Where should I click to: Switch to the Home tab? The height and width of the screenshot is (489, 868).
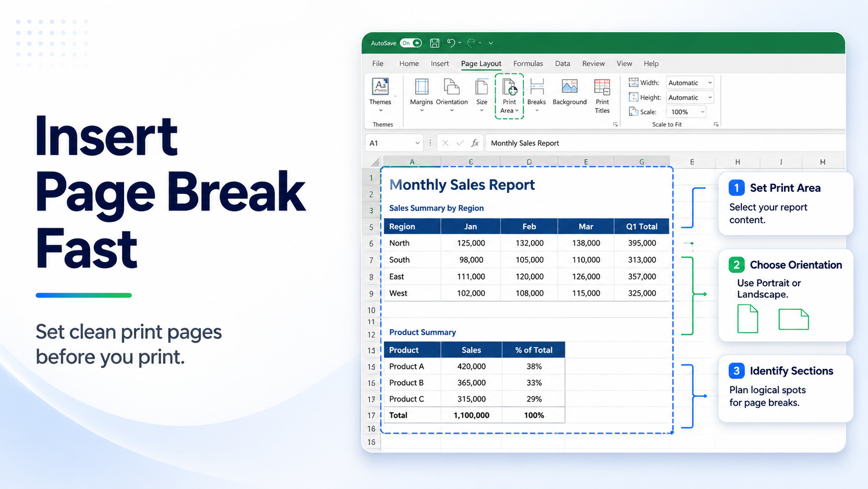coord(409,63)
